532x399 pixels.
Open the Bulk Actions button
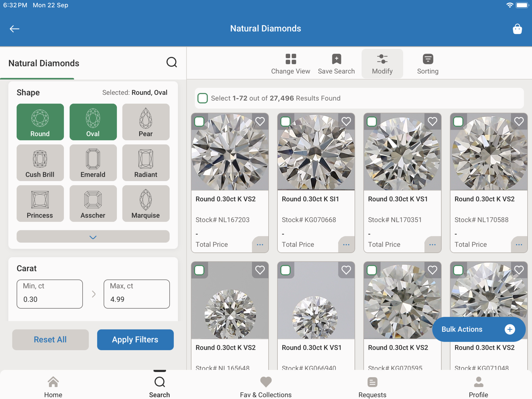click(x=479, y=329)
